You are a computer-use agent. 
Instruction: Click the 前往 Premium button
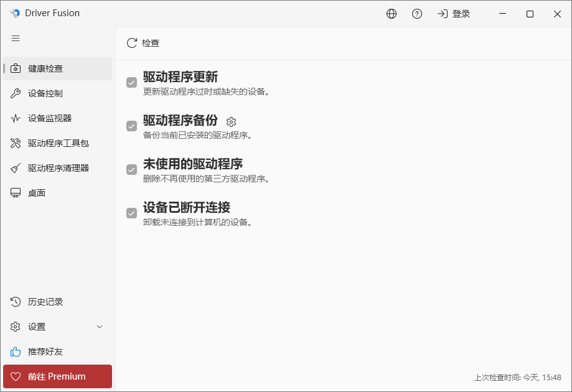click(x=58, y=376)
